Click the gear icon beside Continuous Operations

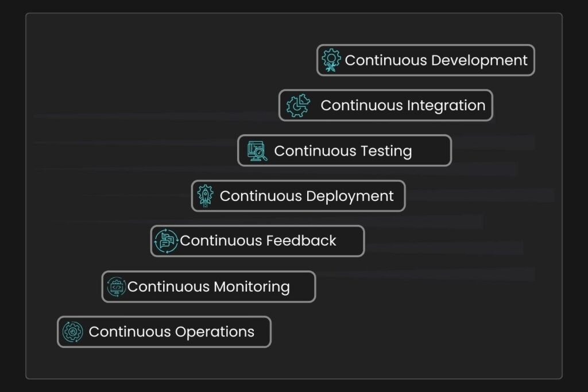click(x=73, y=332)
